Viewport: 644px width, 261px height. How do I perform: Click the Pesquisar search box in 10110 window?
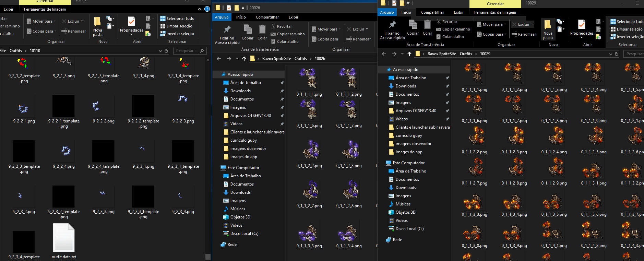190,51
